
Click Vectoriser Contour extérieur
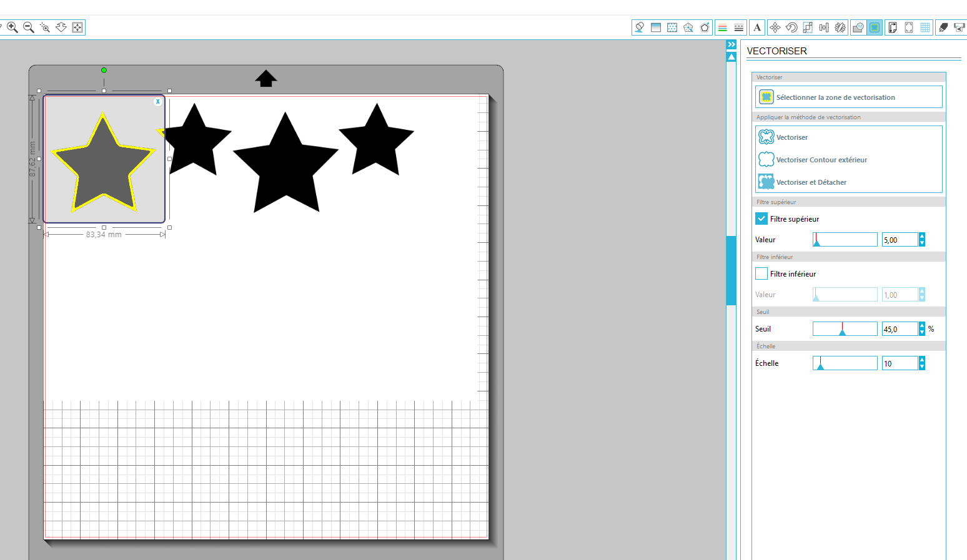coord(821,160)
